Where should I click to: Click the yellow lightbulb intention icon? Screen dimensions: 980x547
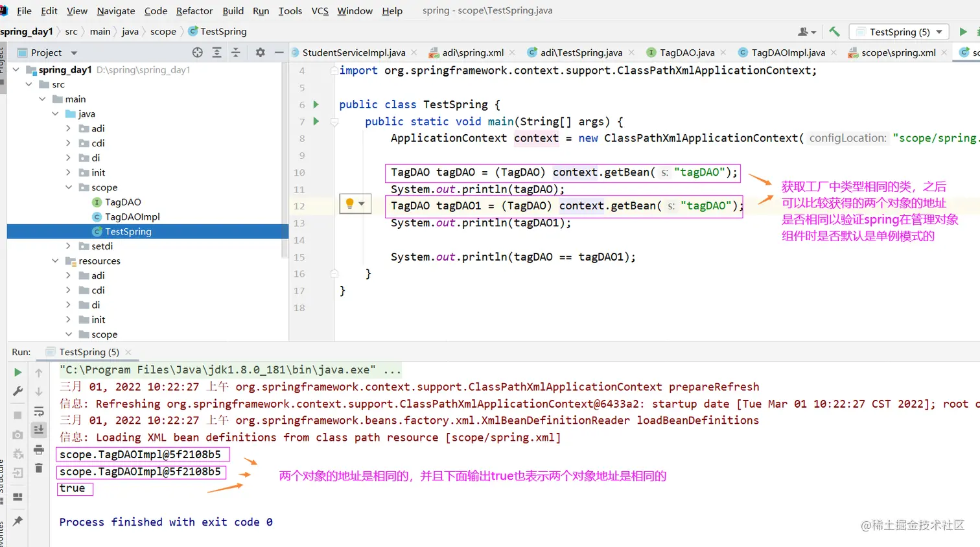click(x=350, y=204)
